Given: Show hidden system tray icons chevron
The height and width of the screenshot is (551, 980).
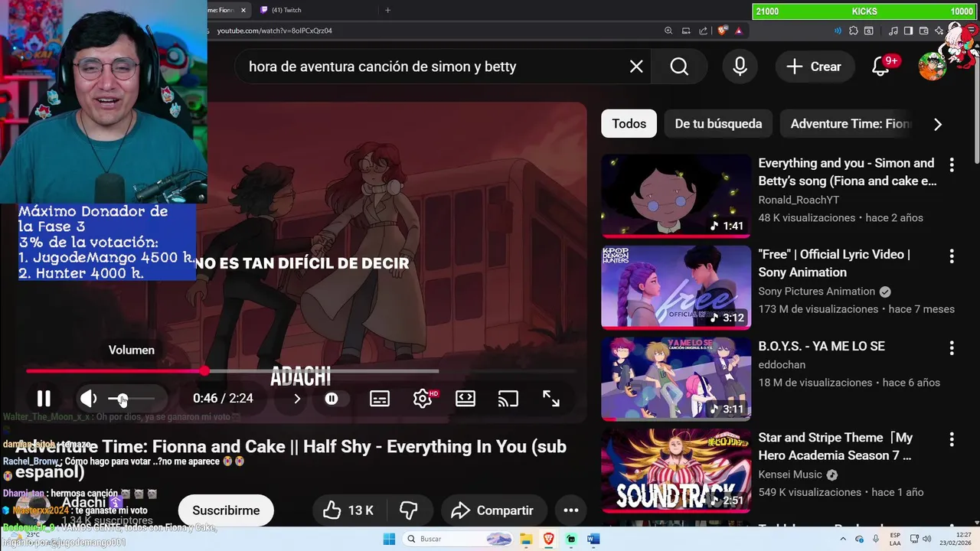Looking at the screenshot, I should [x=842, y=539].
